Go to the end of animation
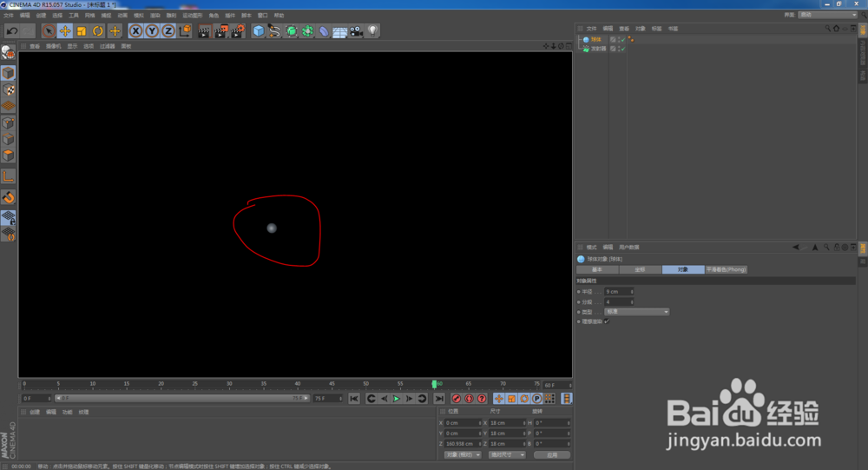Image resolution: width=868 pixels, height=470 pixels. coord(439,399)
